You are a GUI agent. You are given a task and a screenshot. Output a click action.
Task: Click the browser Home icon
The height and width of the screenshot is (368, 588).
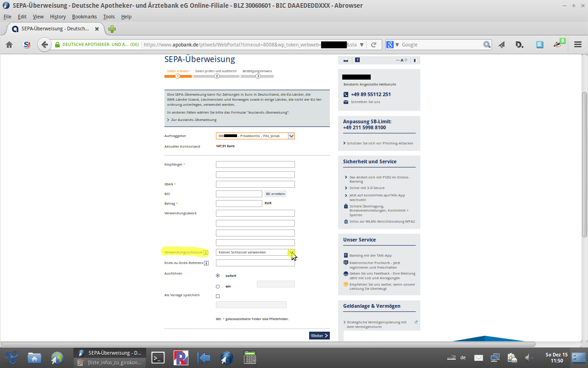[x=9, y=45]
